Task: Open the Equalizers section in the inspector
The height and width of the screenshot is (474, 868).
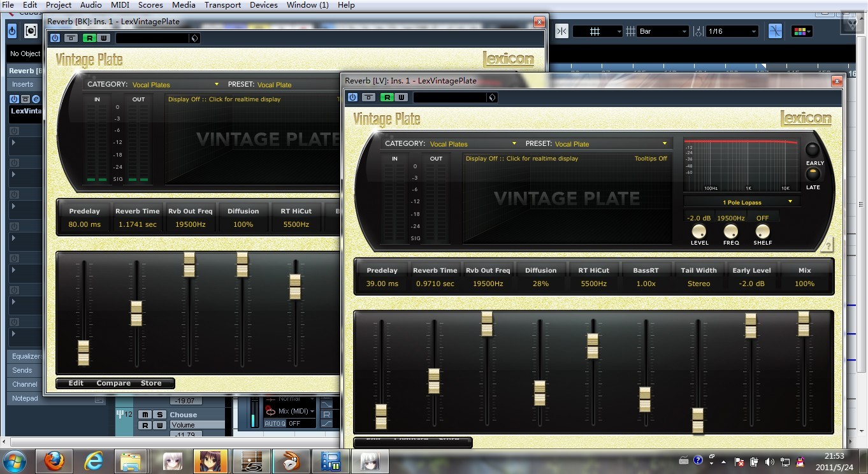Action: coord(25,356)
